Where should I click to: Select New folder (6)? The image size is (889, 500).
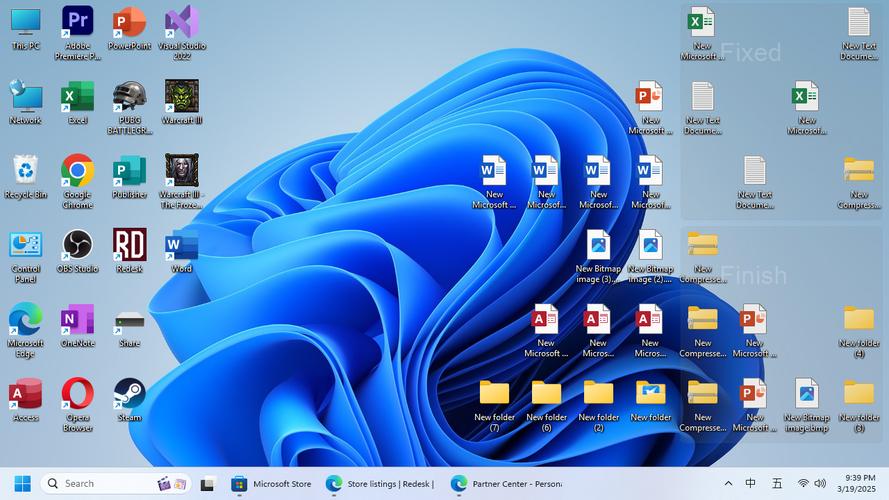pyautogui.click(x=547, y=405)
